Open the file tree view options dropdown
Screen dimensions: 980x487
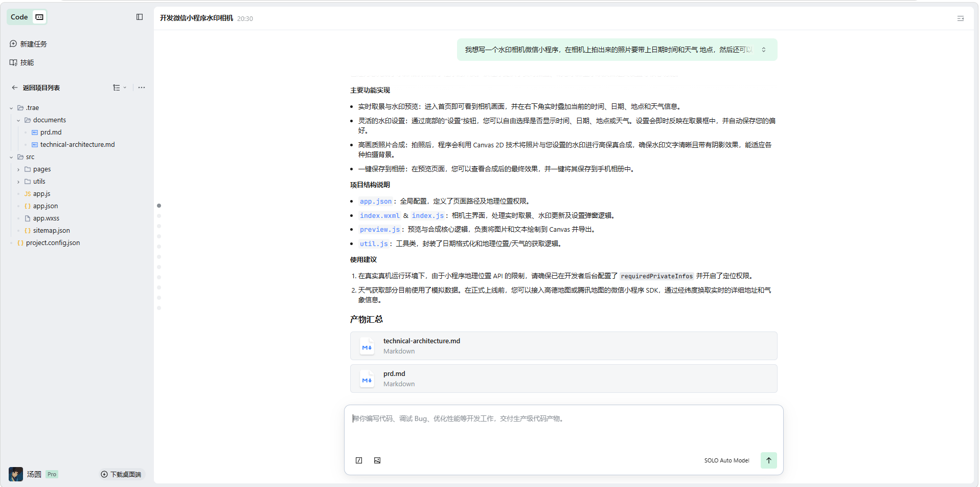[119, 87]
